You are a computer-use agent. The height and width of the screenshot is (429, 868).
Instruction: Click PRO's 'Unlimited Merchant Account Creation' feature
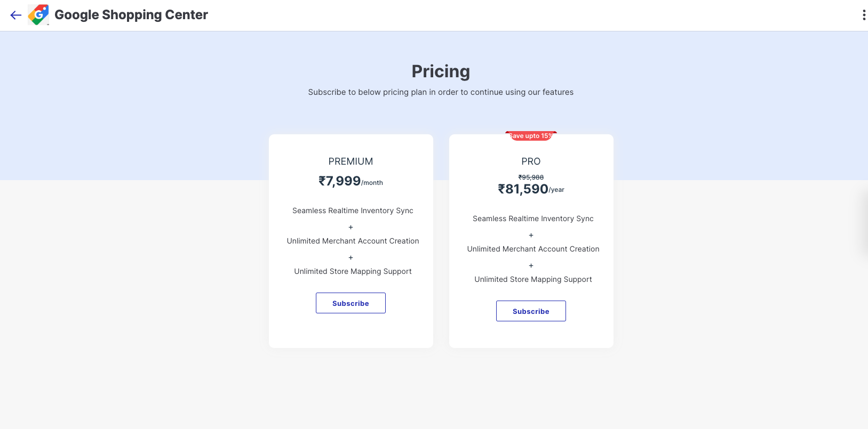click(533, 249)
